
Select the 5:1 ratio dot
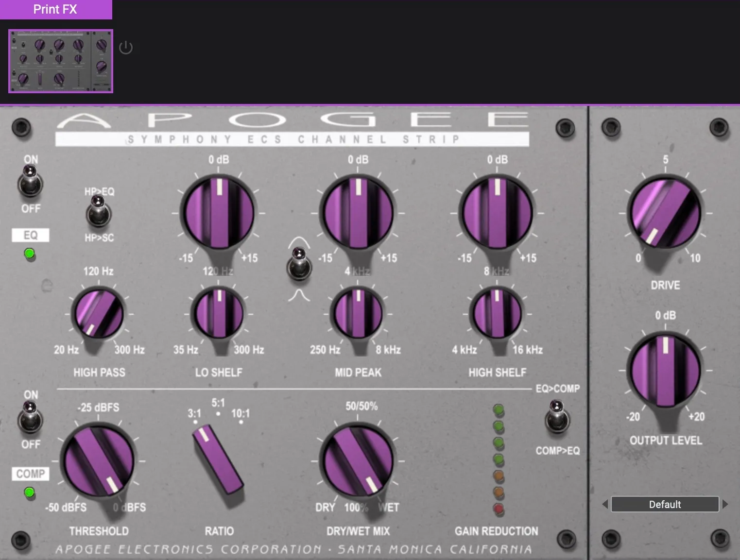click(x=218, y=414)
